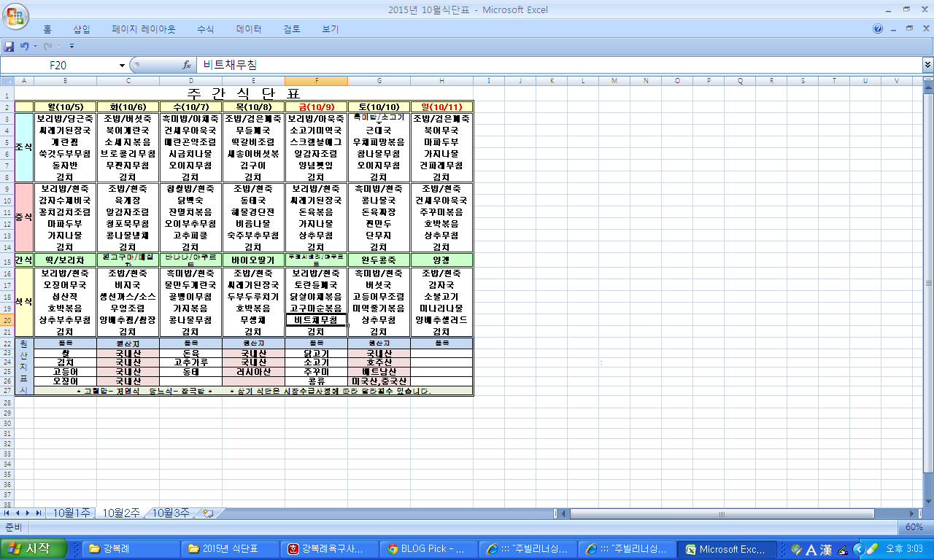Open the Name Box dropdown arrow
This screenshot has height=560, width=934.
pyautogui.click(x=122, y=65)
